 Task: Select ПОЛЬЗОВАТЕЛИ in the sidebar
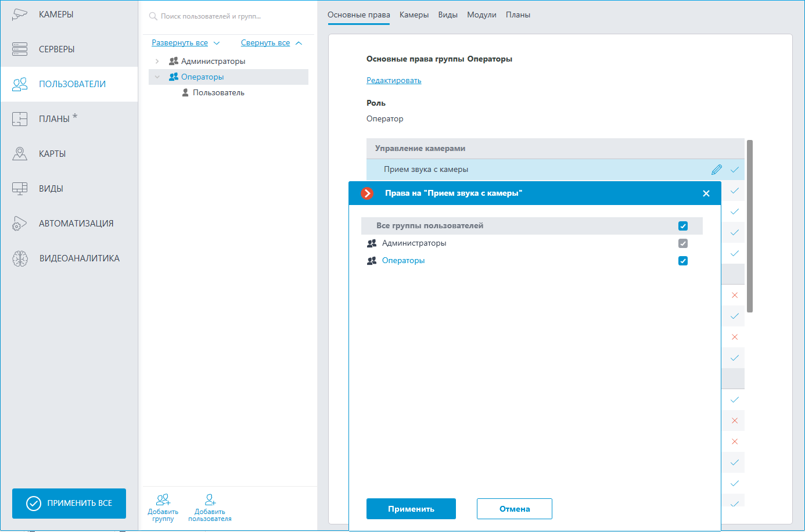pyautogui.click(x=69, y=84)
